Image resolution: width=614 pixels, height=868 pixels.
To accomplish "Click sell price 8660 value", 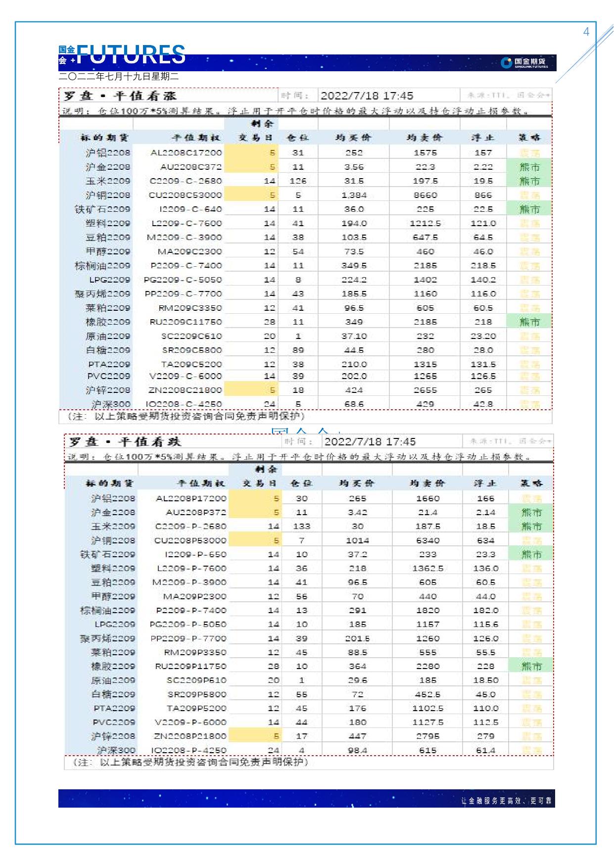I will (x=425, y=195).
